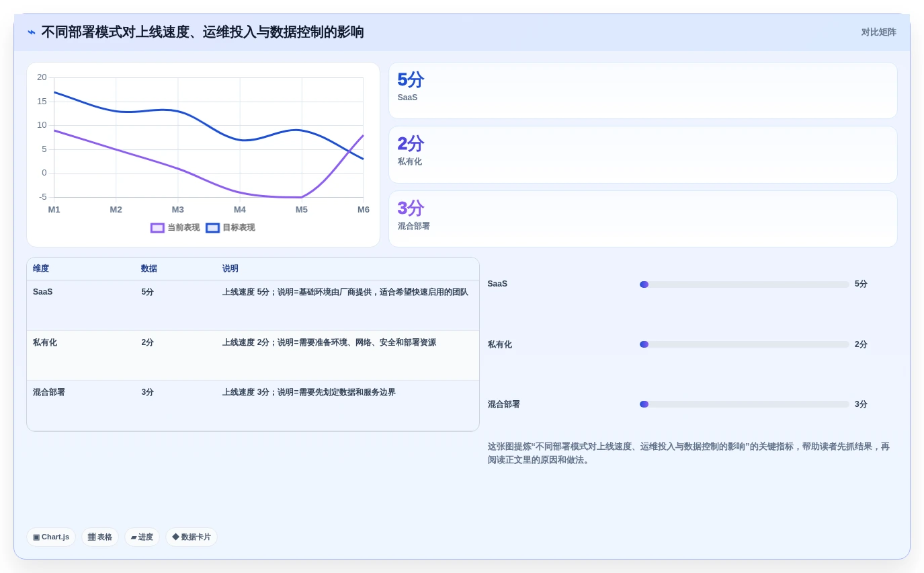The width and height of the screenshot is (924, 573).
Task: Click the 上线速度 3分 description cell
Action: (x=309, y=392)
